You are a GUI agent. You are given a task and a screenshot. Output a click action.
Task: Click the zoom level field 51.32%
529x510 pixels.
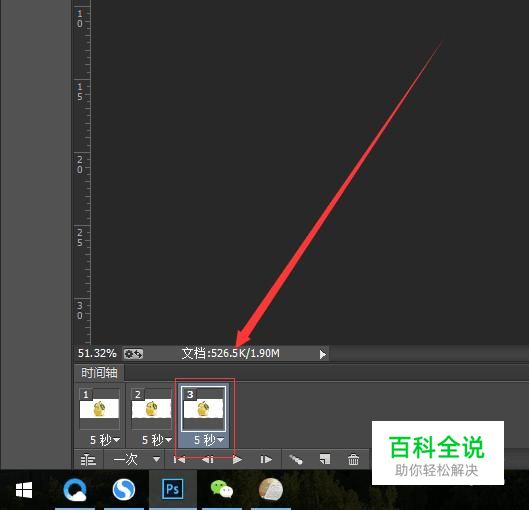point(97,353)
